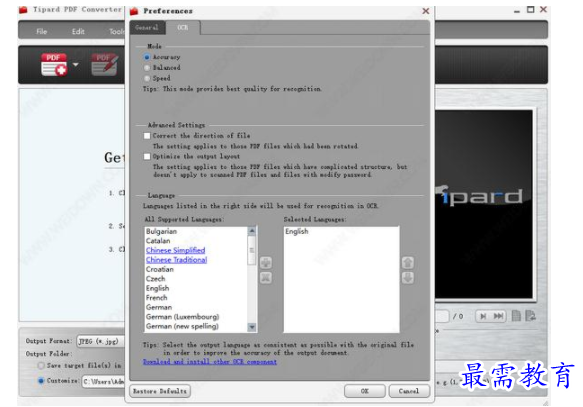Remove selected language with the X icon
The height and width of the screenshot is (407, 583).
pos(265,277)
